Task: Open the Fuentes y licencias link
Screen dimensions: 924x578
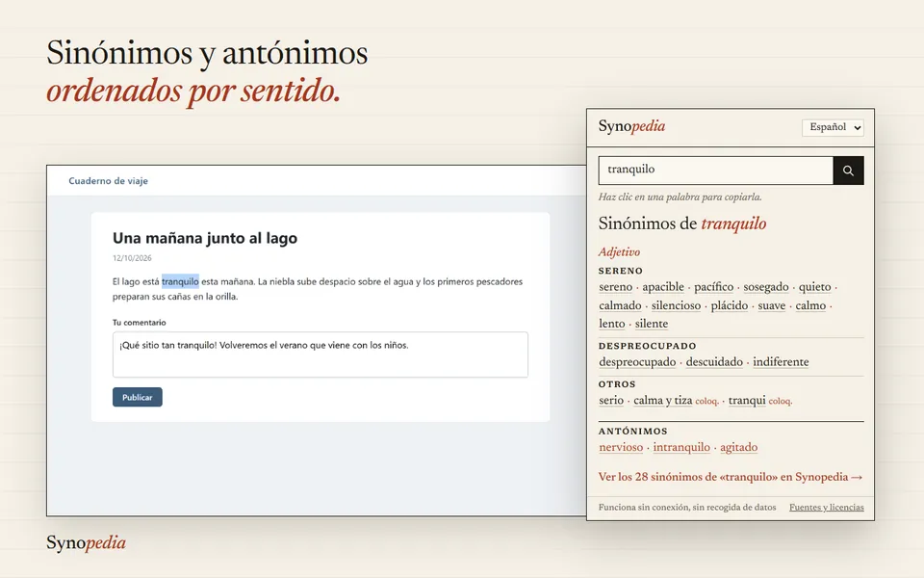Action: (826, 508)
